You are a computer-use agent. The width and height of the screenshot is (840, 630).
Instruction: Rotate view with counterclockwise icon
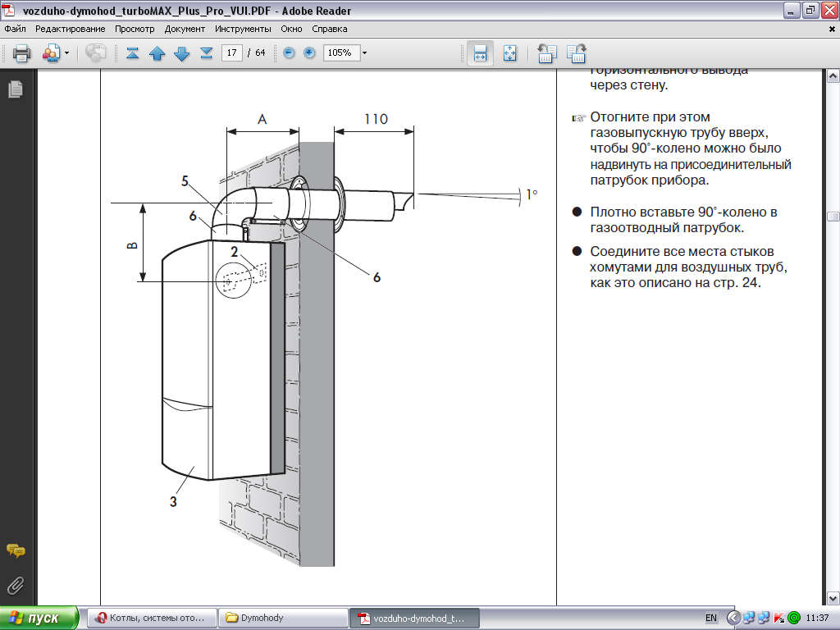(x=545, y=53)
